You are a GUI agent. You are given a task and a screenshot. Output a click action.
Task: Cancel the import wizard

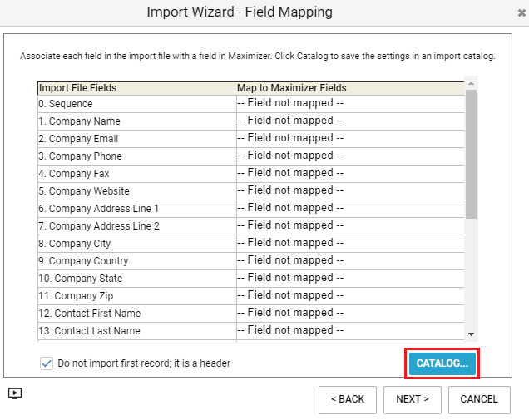point(479,399)
